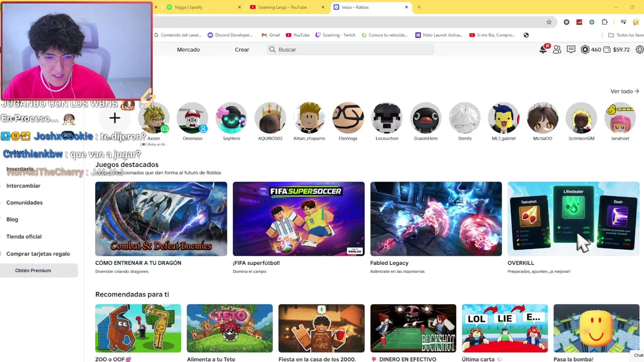Open Comprar tarjetas regalo in sidebar
Image resolution: width=644 pixels, height=362 pixels.
[38, 254]
